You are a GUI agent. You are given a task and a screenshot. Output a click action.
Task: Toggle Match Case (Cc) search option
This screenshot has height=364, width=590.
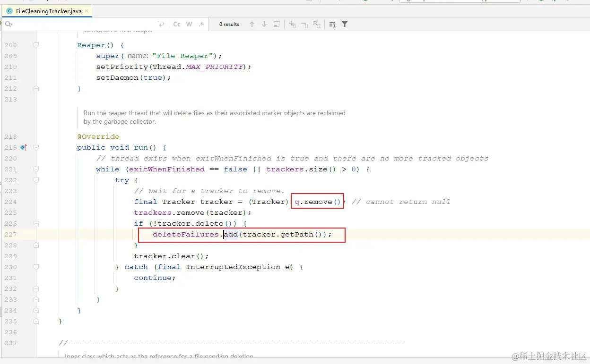coord(177,24)
